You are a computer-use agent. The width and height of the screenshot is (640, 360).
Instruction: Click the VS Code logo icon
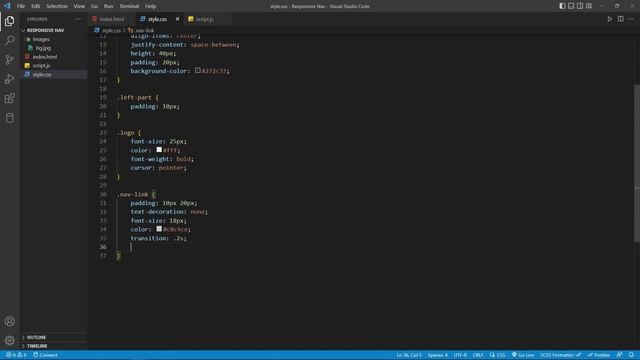click(7, 6)
